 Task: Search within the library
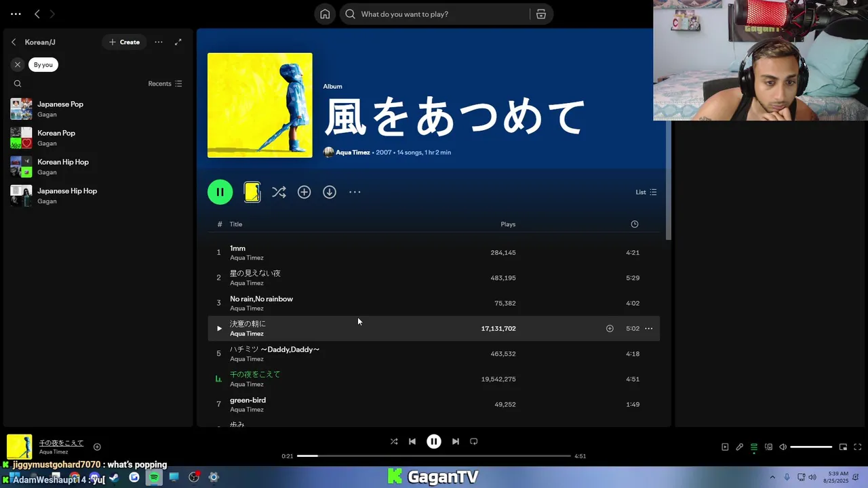[x=18, y=83]
